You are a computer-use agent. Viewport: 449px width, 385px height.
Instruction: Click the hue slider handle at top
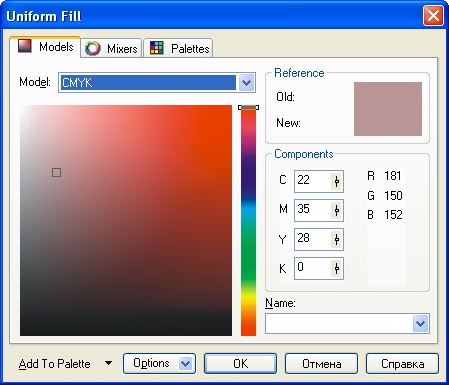pyautogui.click(x=248, y=107)
